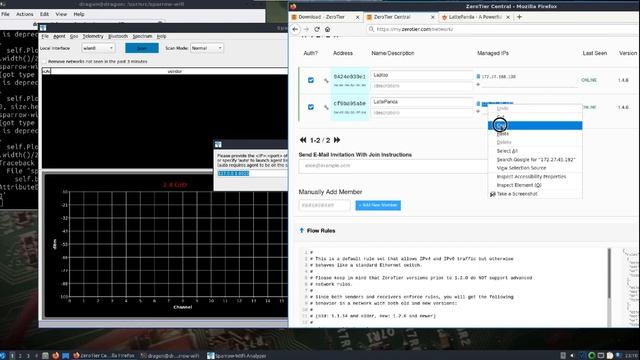Click the member address input field

click(324, 205)
